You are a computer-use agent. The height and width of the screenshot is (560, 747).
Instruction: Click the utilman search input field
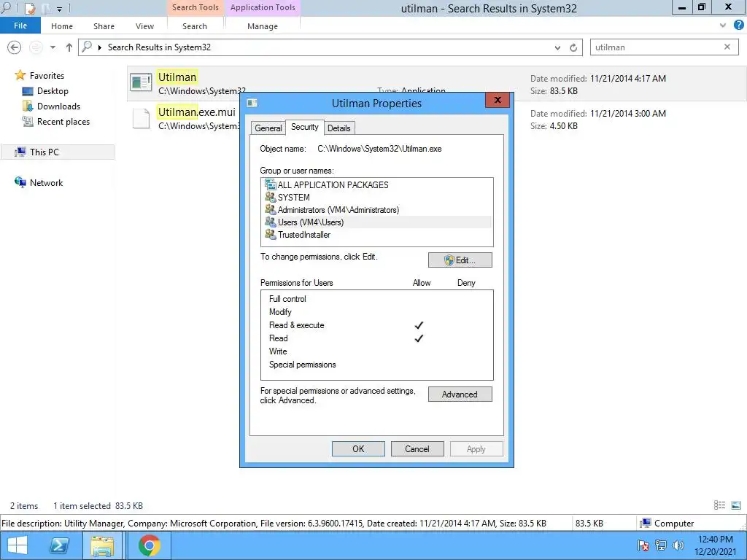656,47
